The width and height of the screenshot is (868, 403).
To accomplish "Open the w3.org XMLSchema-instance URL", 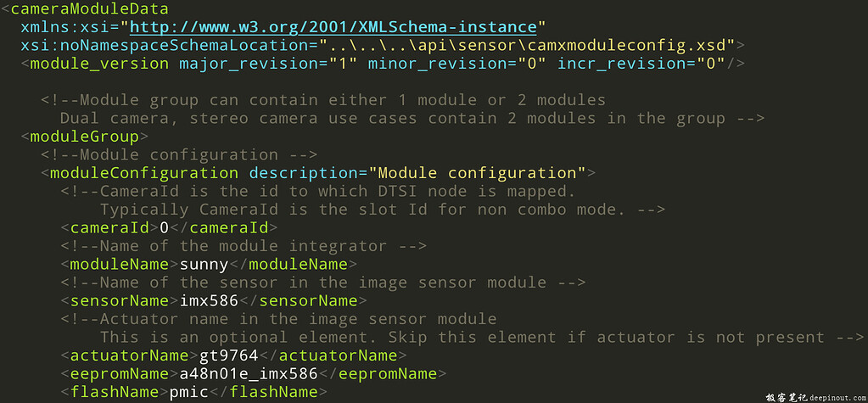I will pos(333,27).
